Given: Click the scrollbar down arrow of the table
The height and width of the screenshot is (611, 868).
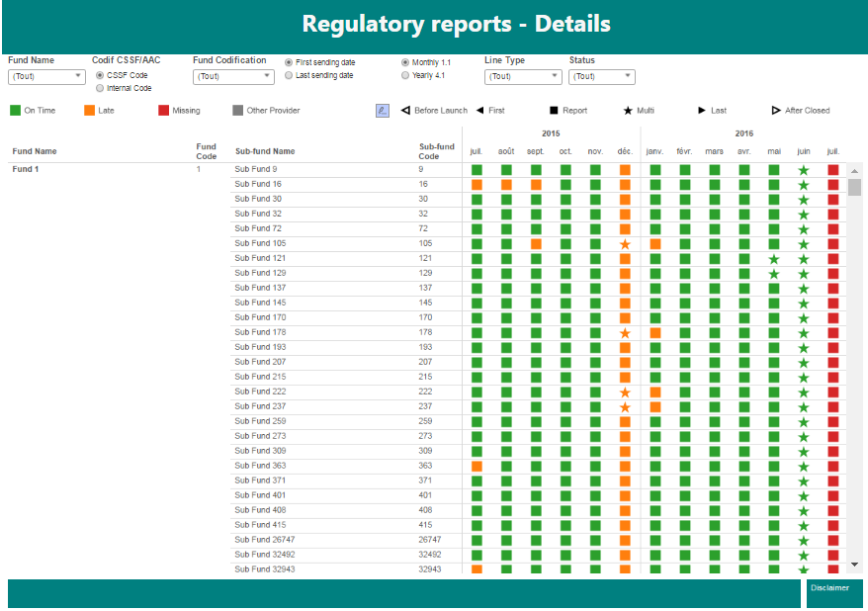Looking at the screenshot, I should click(854, 565).
